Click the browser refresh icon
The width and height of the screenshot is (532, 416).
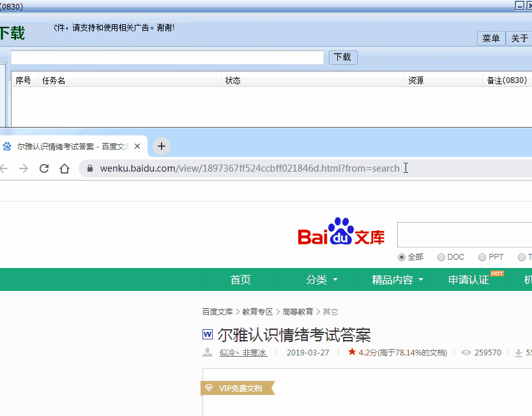point(43,168)
